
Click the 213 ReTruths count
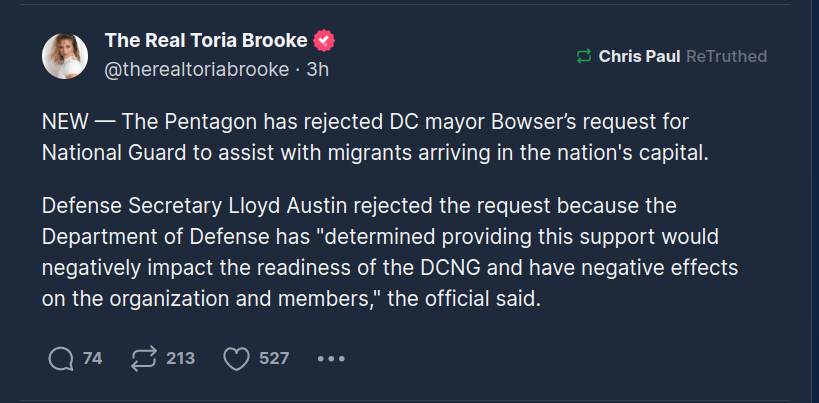(x=180, y=358)
